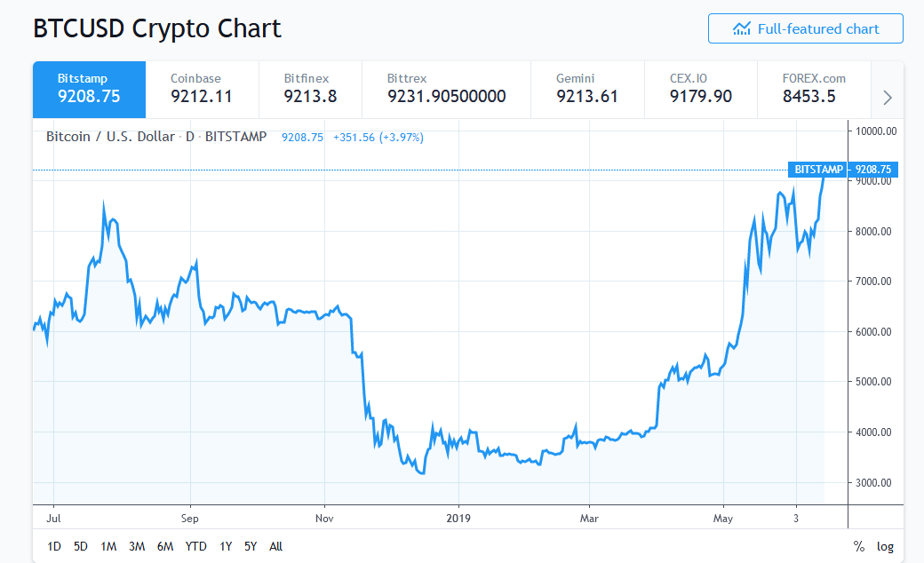Click the chart icon beside Full-featured chart
Screen dimensions: 924x563
pos(741,28)
